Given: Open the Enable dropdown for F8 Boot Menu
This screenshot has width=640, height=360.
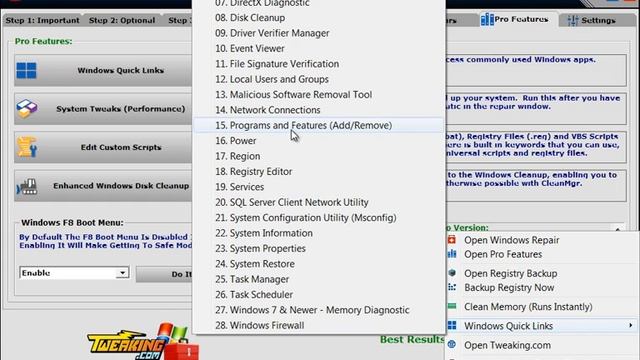Looking at the screenshot, I should 122,273.
